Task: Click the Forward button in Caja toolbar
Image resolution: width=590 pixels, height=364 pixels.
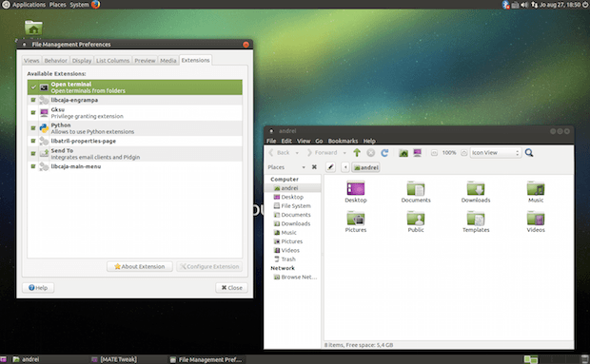Action: [322, 153]
